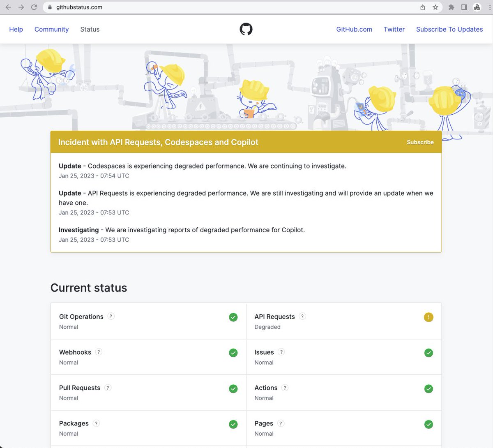
Task: Click the help icon beside Actions
Action: click(285, 388)
